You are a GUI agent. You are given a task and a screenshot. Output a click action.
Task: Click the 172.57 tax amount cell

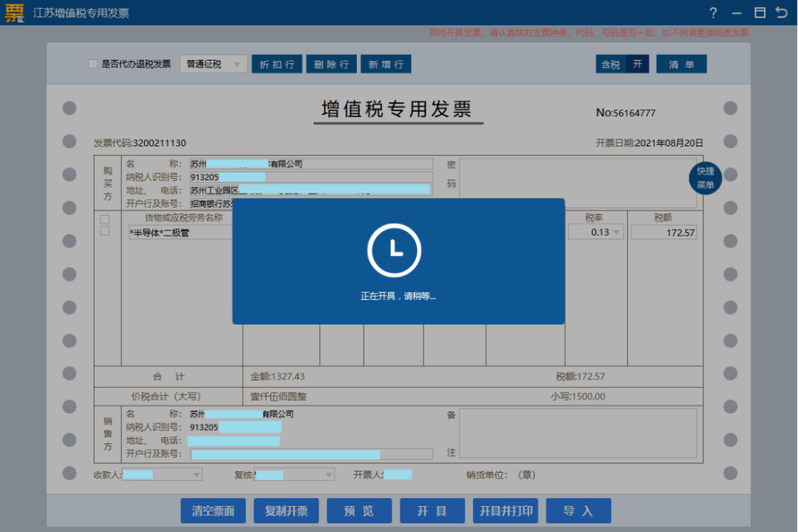point(664,233)
